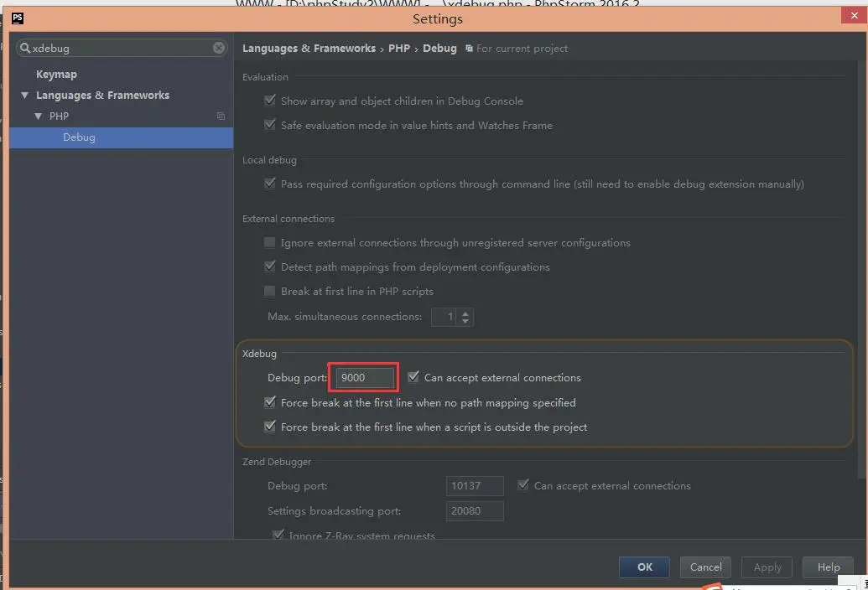Viewport: 868px width, 590px height.
Task: Select Keymap in the settings tree
Action: tap(56, 74)
